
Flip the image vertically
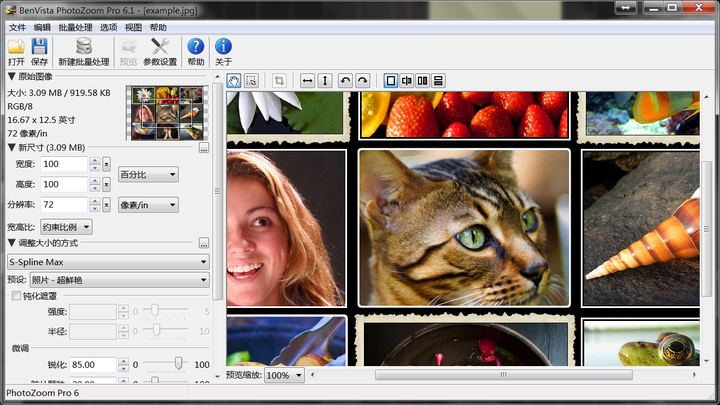pyautogui.click(x=325, y=81)
